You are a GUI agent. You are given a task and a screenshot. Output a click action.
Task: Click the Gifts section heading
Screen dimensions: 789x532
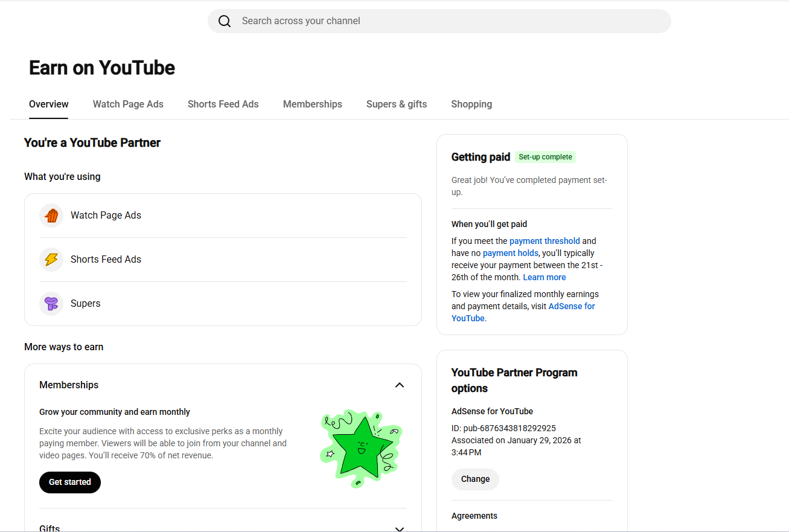[x=50, y=528]
